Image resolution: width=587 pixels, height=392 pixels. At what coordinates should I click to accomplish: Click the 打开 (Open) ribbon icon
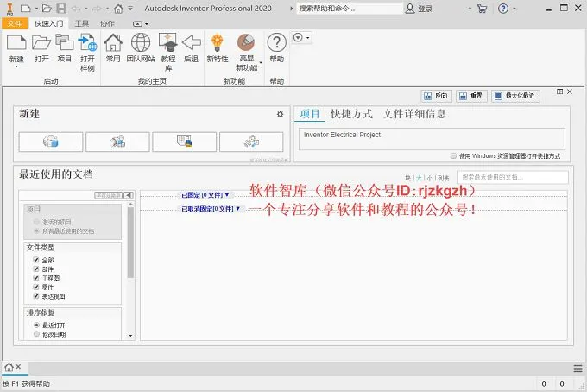coord(41,42)
